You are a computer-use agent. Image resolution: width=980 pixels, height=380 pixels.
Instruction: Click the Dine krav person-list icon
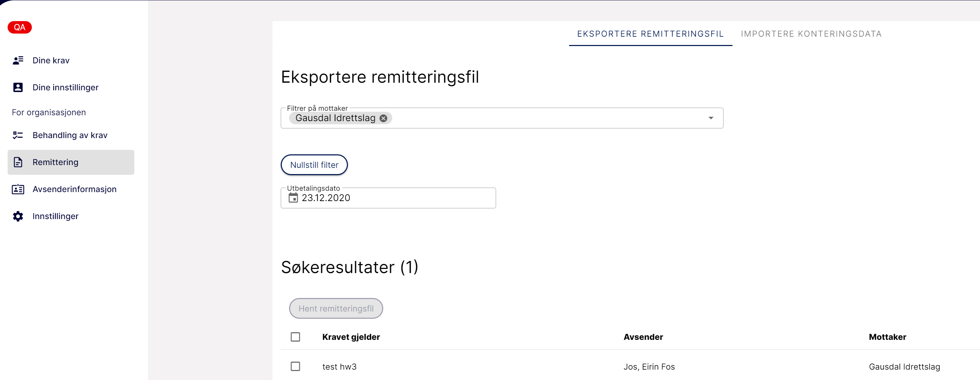click(18, 60)
